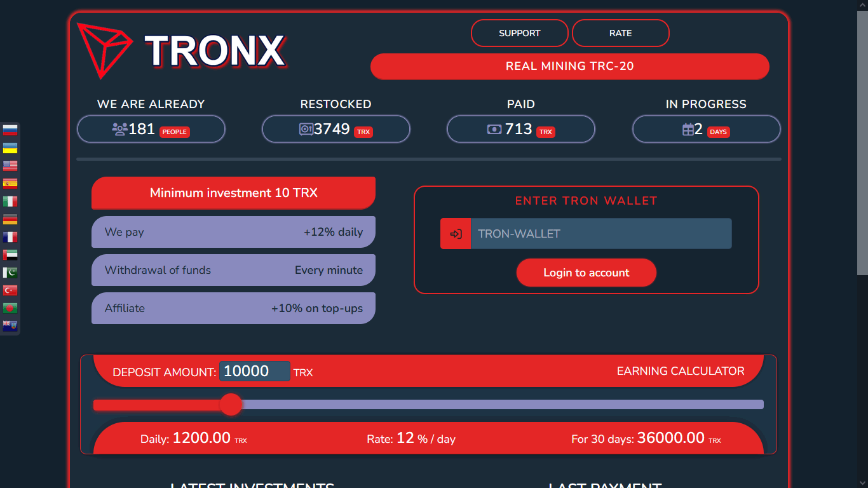The width and height of the screenshot is (868, 488).
Task: Click the 'RESTOCKED' heading
Action: (336, 104)
